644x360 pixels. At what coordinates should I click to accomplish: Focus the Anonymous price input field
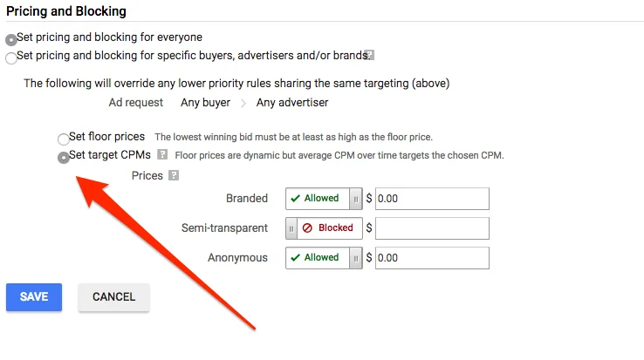click(x=432, y=258)
